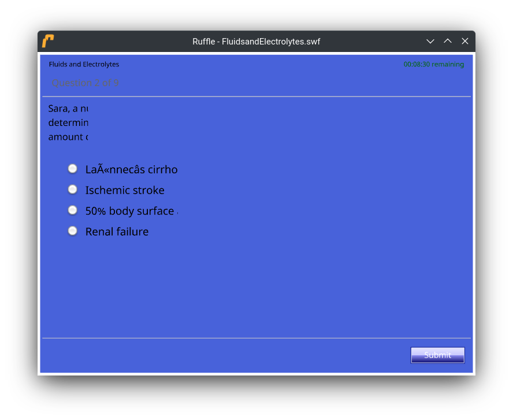Maximize the Ruffle window with up chevron
The width and height of the screenshot is (513, 420).
(448, 41)
